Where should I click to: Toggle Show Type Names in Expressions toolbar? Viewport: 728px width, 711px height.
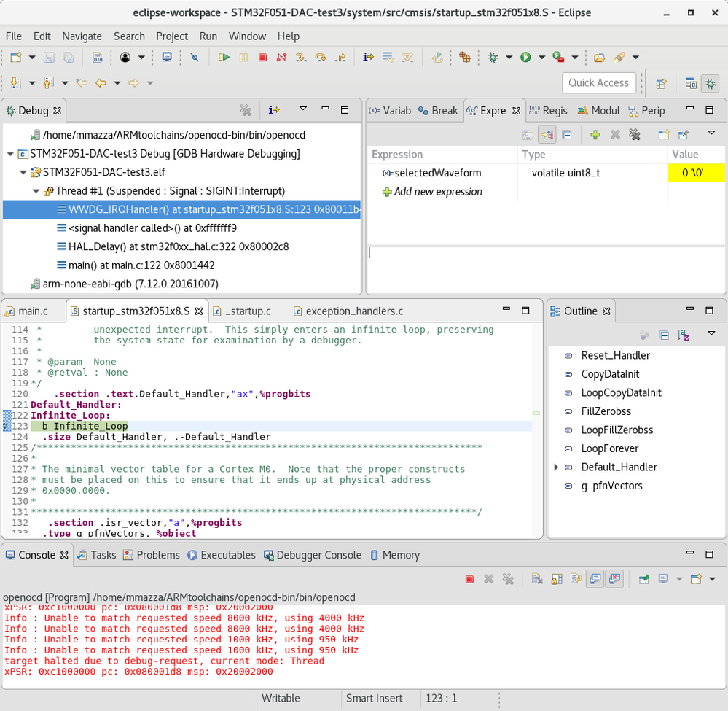(x=528, y=135)
